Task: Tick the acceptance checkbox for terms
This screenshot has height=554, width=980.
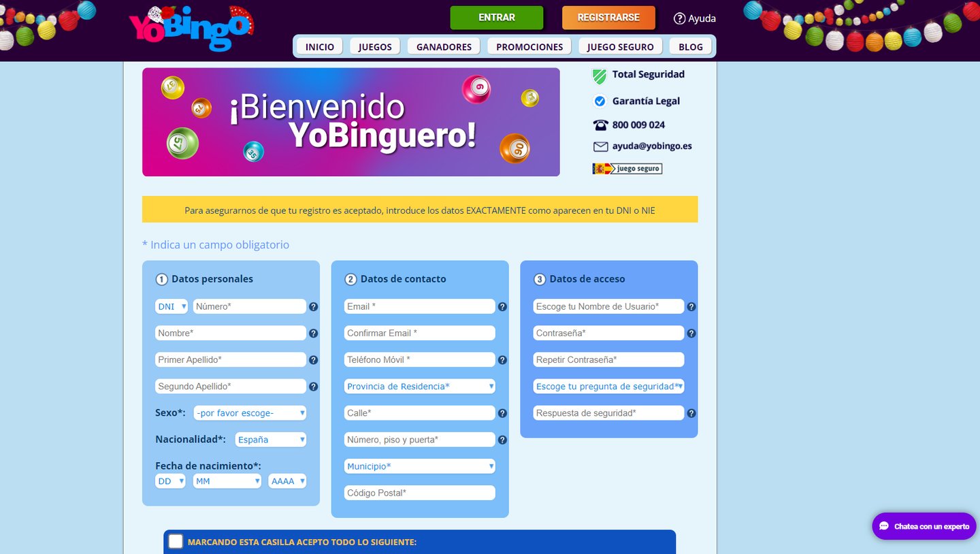Action: (176, 541)
